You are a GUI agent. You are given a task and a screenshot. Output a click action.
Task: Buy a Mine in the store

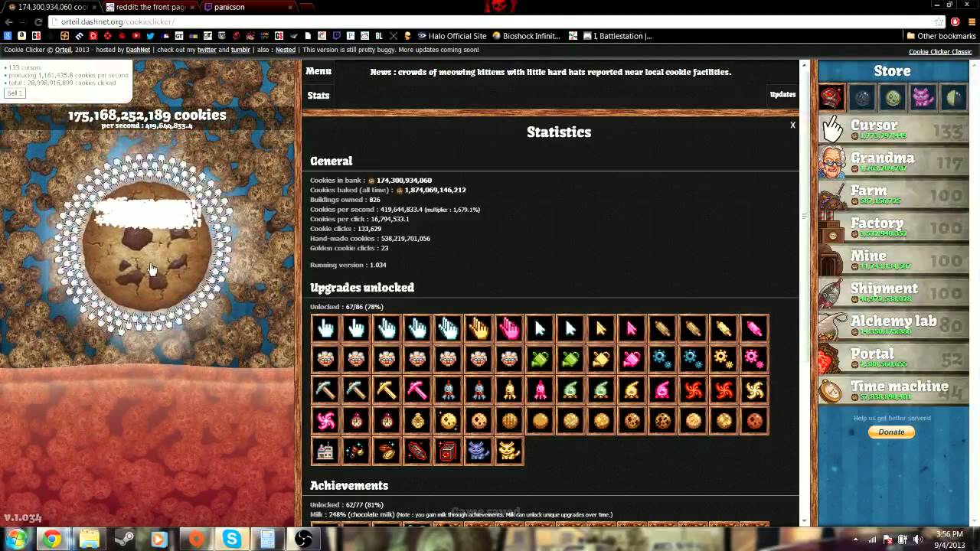tap(892, 259)
